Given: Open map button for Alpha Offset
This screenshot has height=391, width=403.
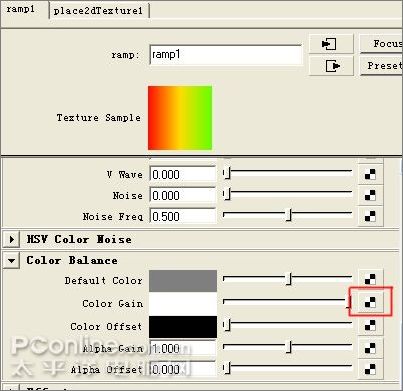Looking at the screenshot, I should click(370, 369).
